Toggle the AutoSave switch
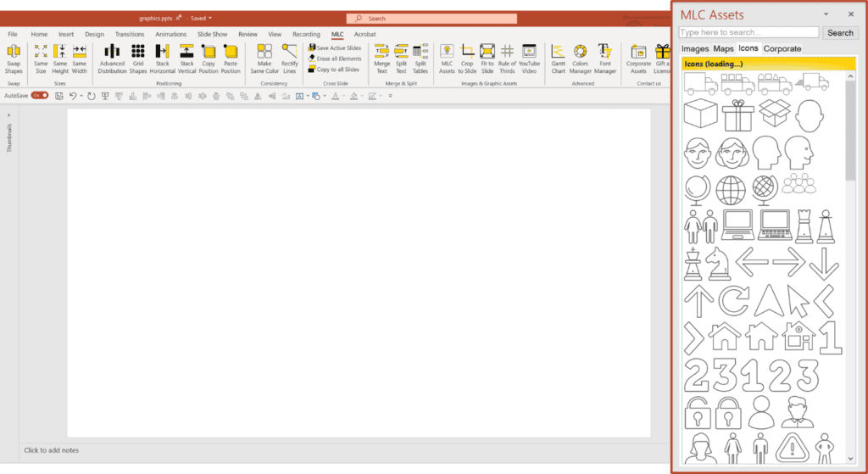The width and height of the screenshot is (868, 474). point(39,96)
